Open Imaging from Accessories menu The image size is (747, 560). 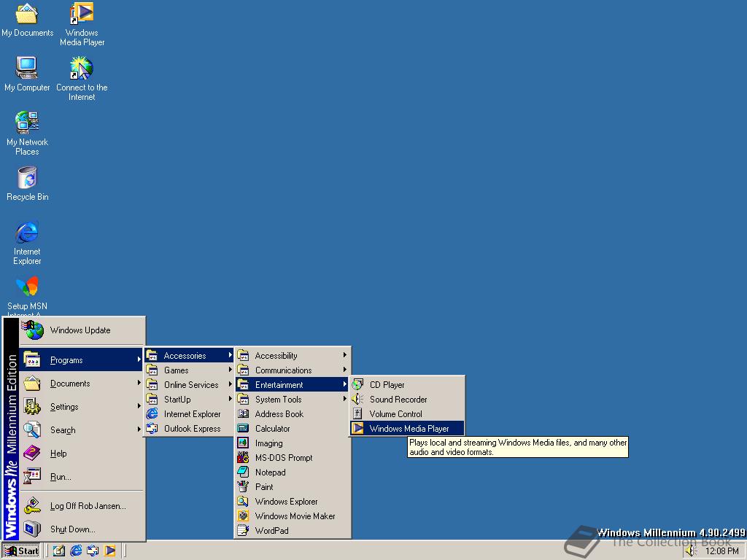point(293,443)
